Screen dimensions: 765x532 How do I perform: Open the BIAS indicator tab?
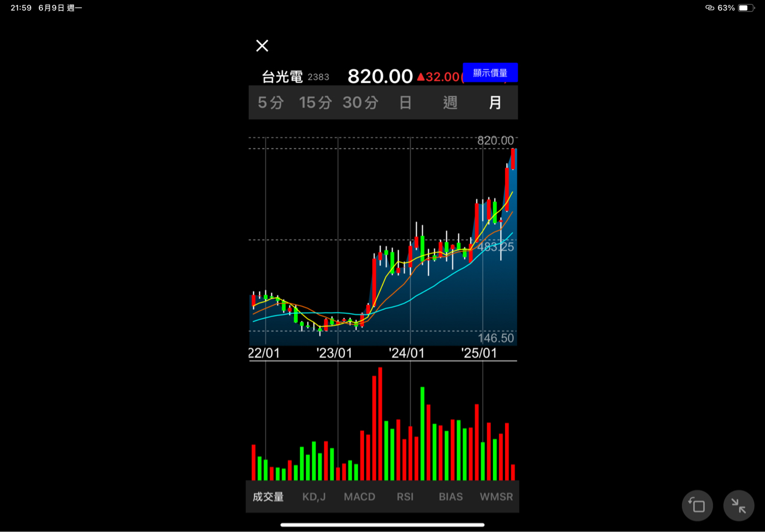[x=451, y=497]
